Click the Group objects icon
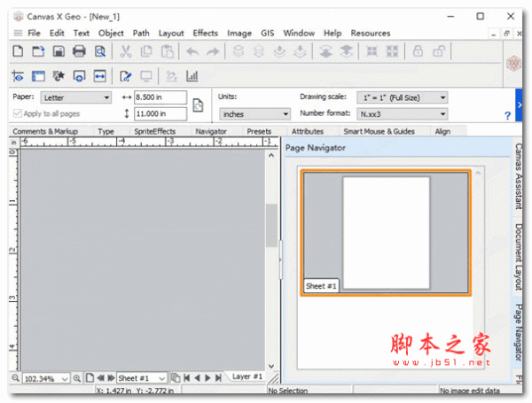The width and height of the screenshot is (532, 403). pyautogui.click(x=372, y=51)
